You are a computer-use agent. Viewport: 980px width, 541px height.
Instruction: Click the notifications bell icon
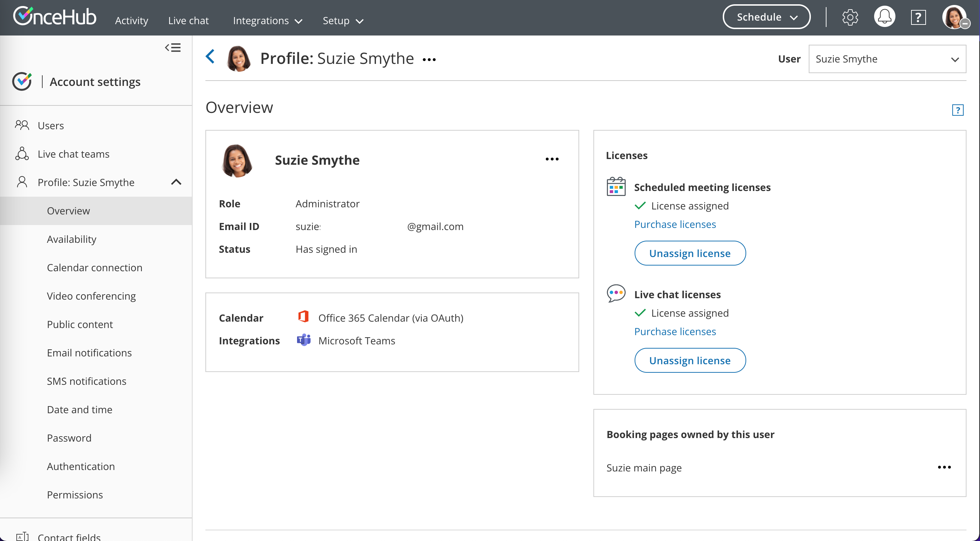(x=884, y=17)
